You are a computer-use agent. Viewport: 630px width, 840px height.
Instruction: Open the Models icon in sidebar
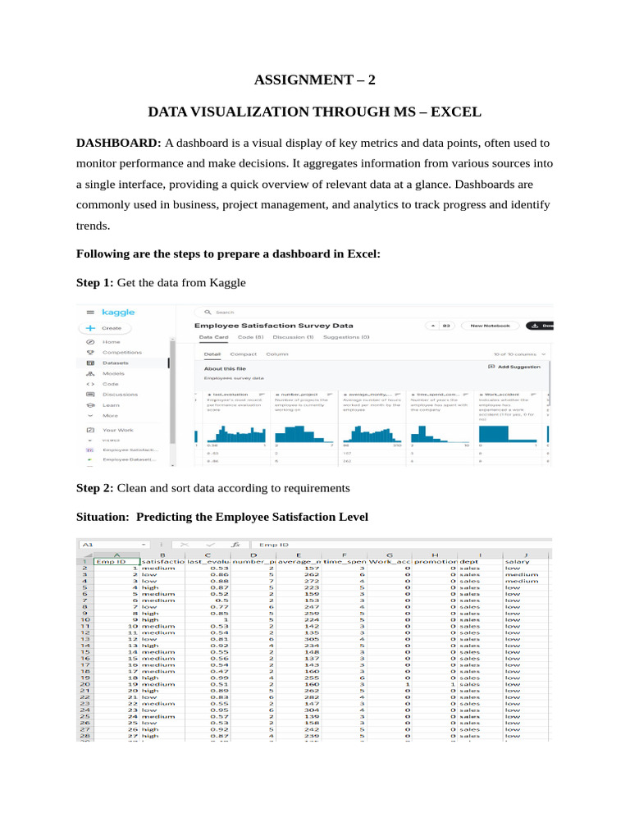tap(90, 373)
